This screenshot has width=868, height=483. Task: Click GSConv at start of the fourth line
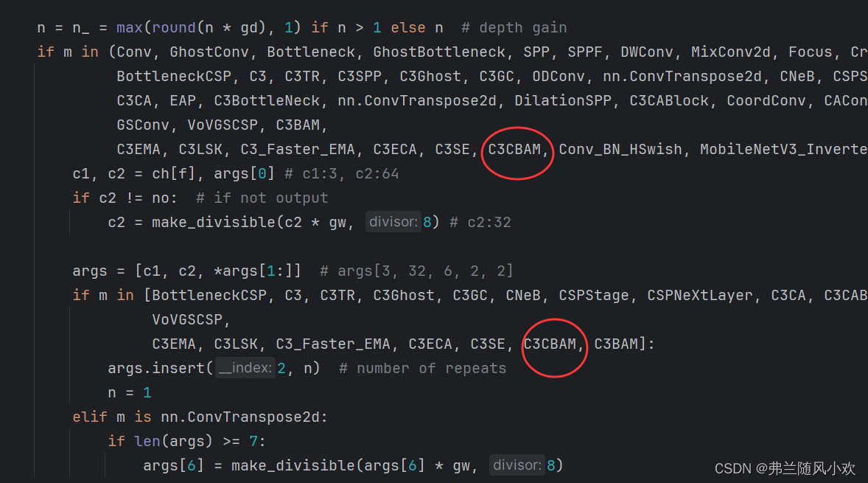coord(143,125)
